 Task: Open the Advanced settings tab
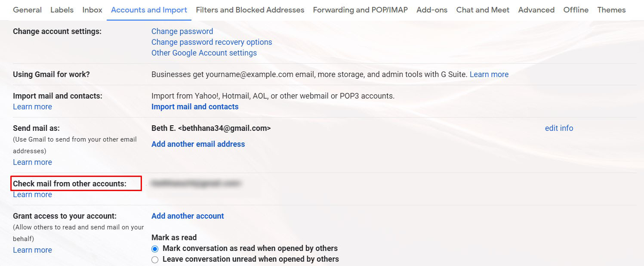(x=536, y=10)
